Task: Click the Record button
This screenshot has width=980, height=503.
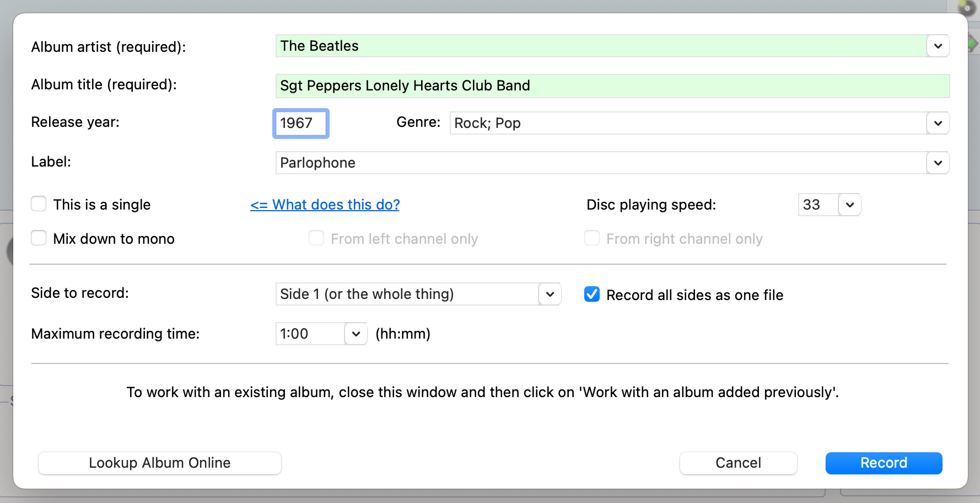Action: [x=883, y=463]
